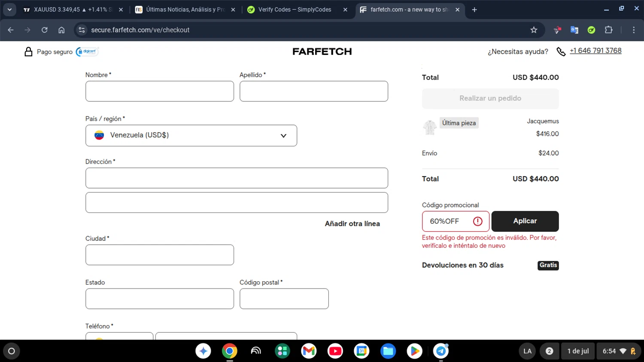Screen dimensions: 644x362
Task: Click the address bar URL
Action: [x=140, y=30]
